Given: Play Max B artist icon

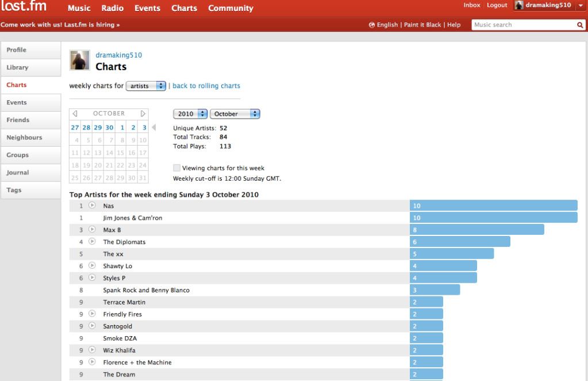Looking at the screenshot, I should click(x=92, y=230).
